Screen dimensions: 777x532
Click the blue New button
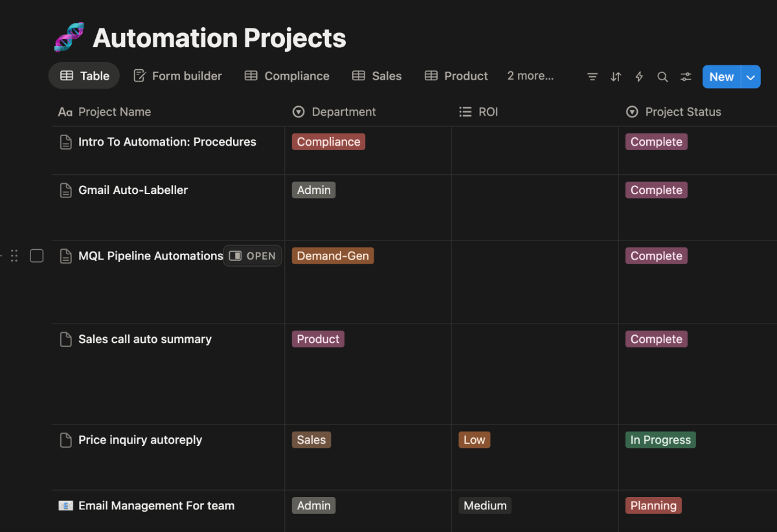pyautogui.click(x=721, y=76)
